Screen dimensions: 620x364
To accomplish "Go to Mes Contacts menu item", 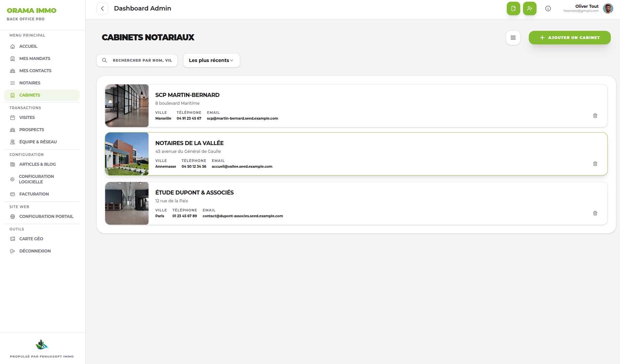I will 42,71.
